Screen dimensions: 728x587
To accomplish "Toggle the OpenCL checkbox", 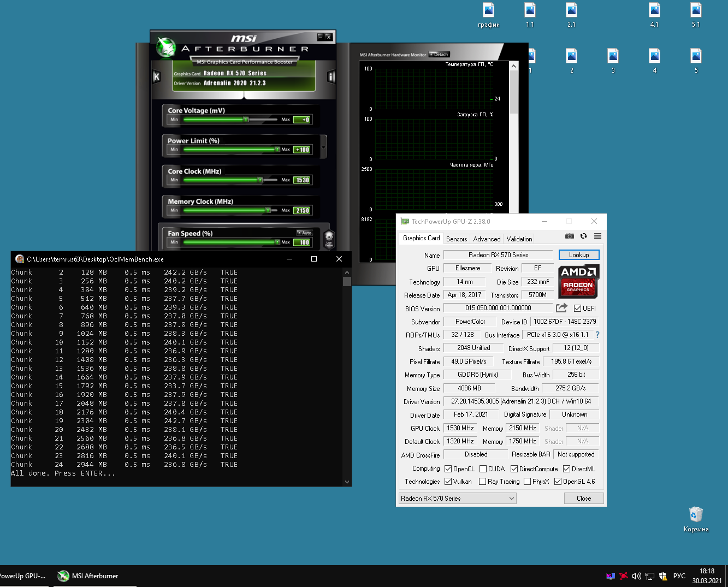I will pyautogui.click(x=448, y=469).
